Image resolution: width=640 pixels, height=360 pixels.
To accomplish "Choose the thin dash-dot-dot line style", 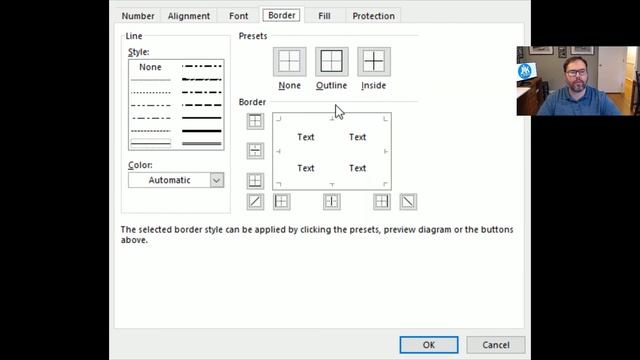I will coord(151,105).
